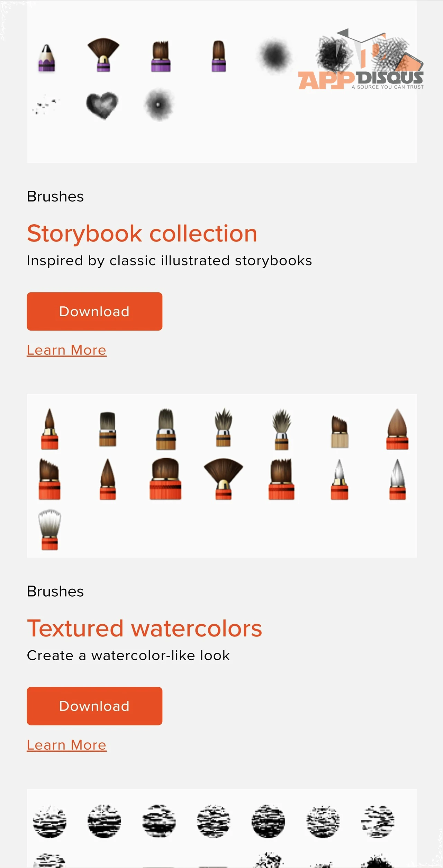Select the wide flat red-handled brush

click(165, 479)
